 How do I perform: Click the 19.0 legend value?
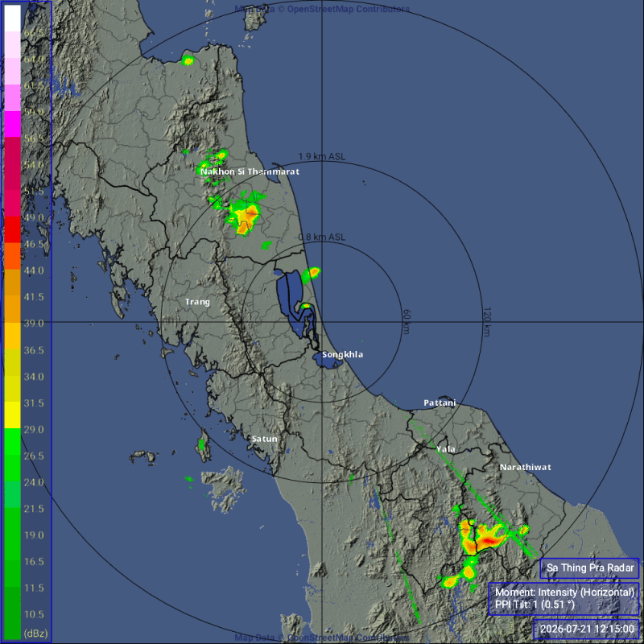(x=34, y=535)
